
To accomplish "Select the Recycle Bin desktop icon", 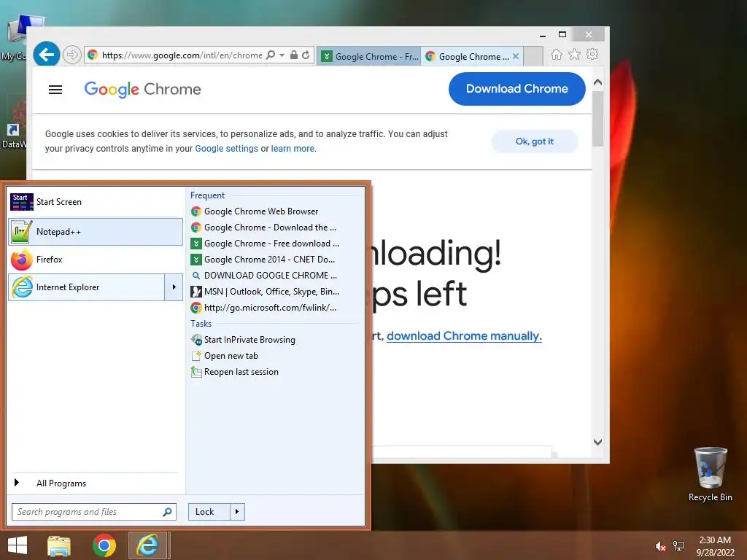I will pyautogui.click(x=710, y=474).
